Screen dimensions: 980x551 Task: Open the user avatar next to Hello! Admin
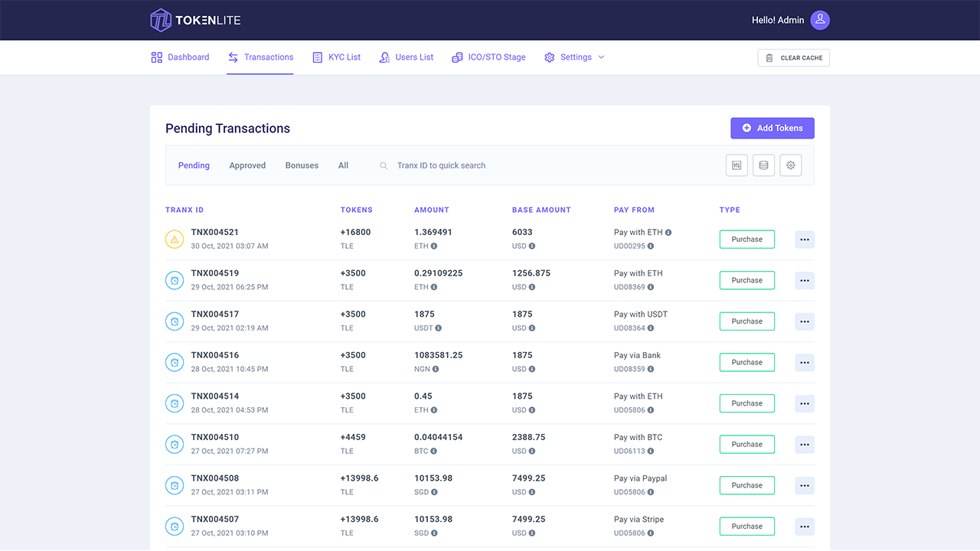(819, 20)
